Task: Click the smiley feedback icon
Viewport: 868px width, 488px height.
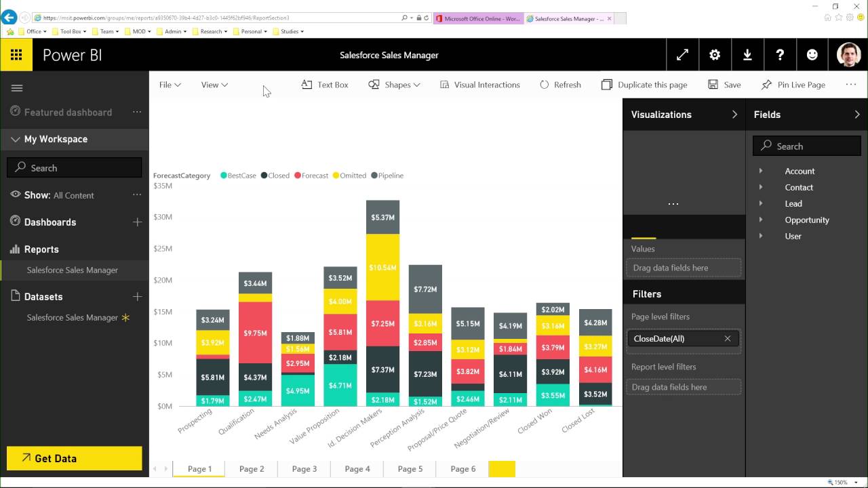Action: pyautogui.click(x=812, y=55)
